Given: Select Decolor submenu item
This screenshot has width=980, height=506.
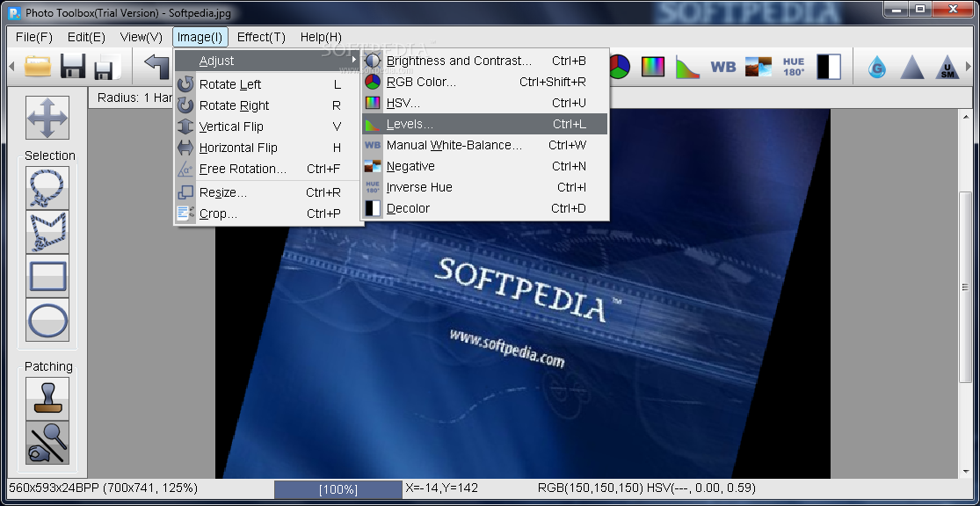Looking at the screenshot, I should point(485,209).
